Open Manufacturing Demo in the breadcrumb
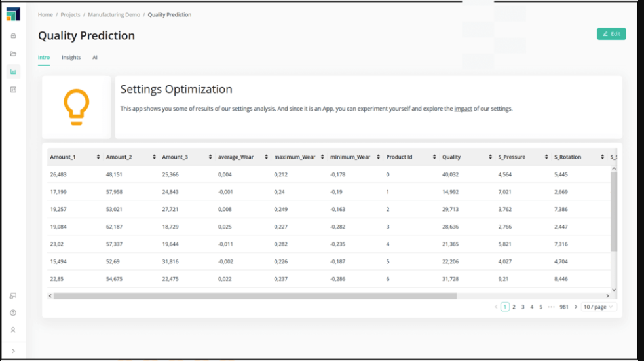 coord(114,14)
